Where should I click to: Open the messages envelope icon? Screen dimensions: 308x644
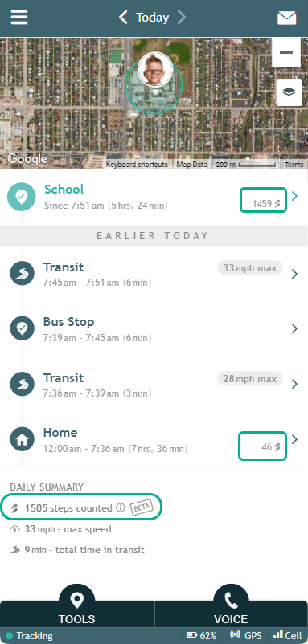286,18
